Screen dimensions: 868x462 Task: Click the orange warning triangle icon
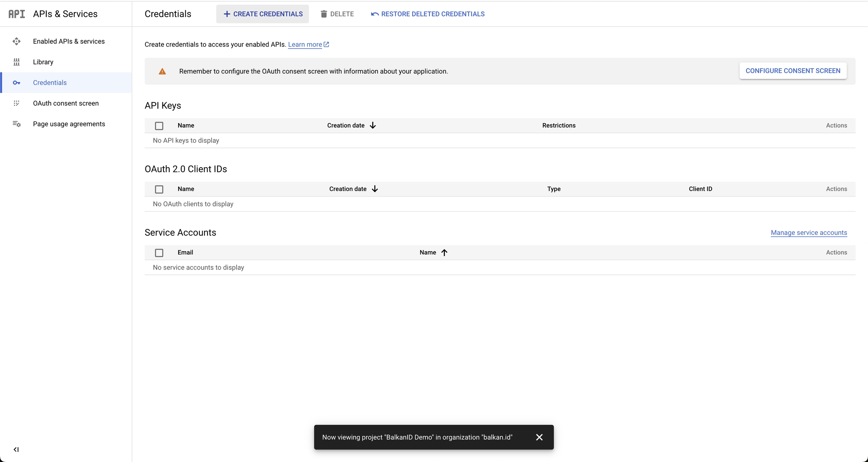coord(162,72)
